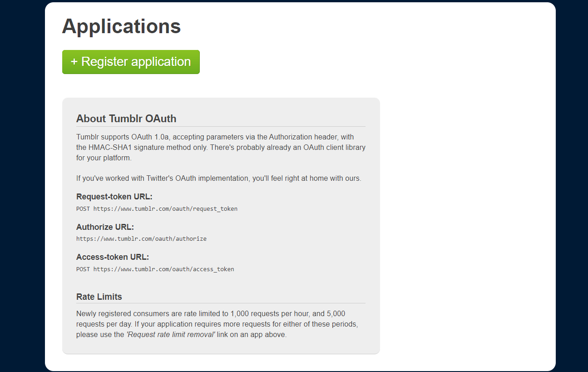
Task: Click the Access-token URL label
Action: click(x=113, y=257)
